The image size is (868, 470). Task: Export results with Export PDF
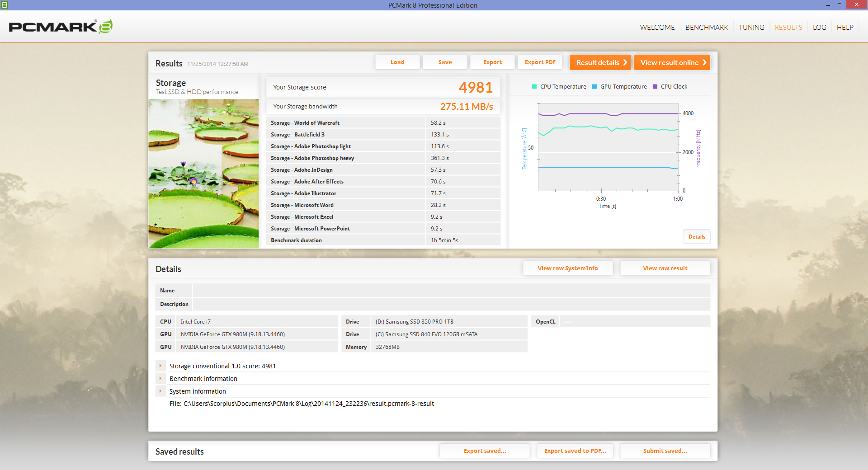tap(540, 62)
